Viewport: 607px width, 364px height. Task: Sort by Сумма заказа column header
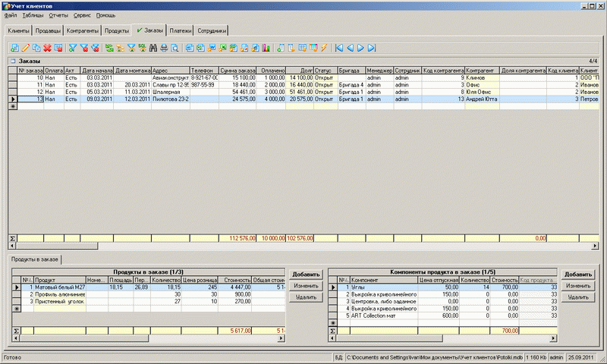tap(237, 69)
